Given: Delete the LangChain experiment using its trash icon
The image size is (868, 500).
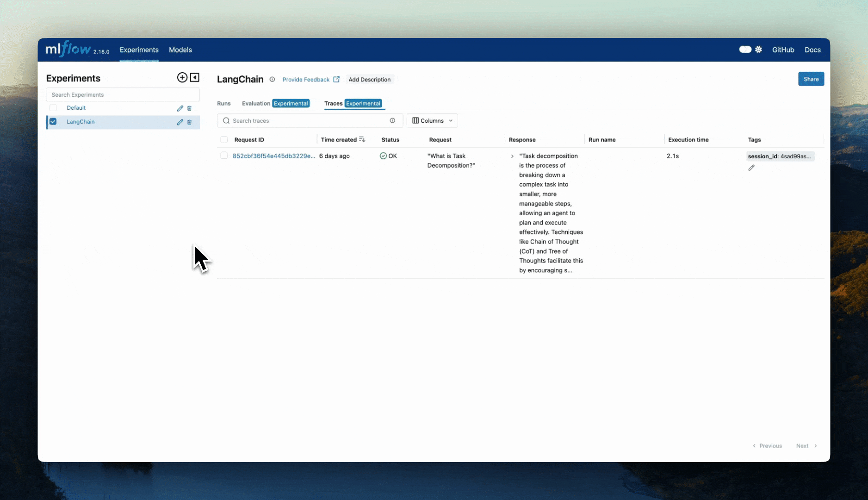Looking at the screenshot, I should coord(189,122).
